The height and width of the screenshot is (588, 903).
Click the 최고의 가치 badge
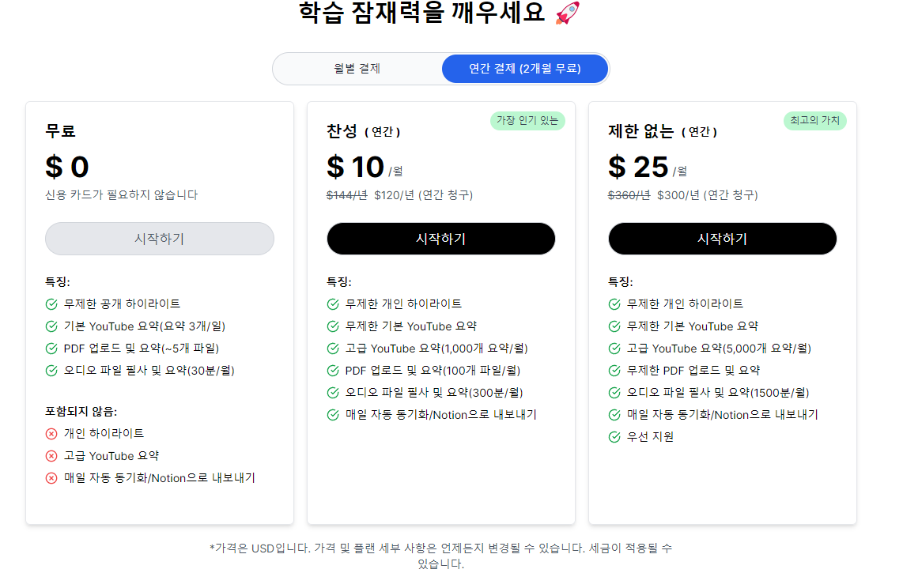pyautogui.click(x=815, y=121)
